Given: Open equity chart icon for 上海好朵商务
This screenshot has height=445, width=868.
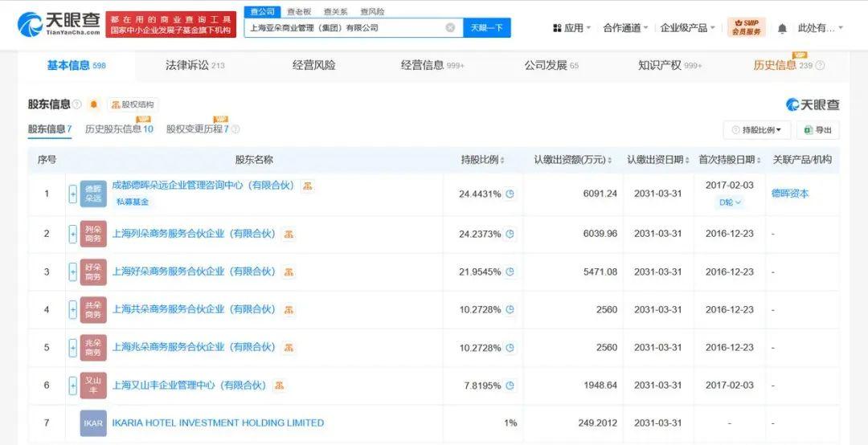Looking at the screenshot, I should pyautogui.click(x=289, y=271).
